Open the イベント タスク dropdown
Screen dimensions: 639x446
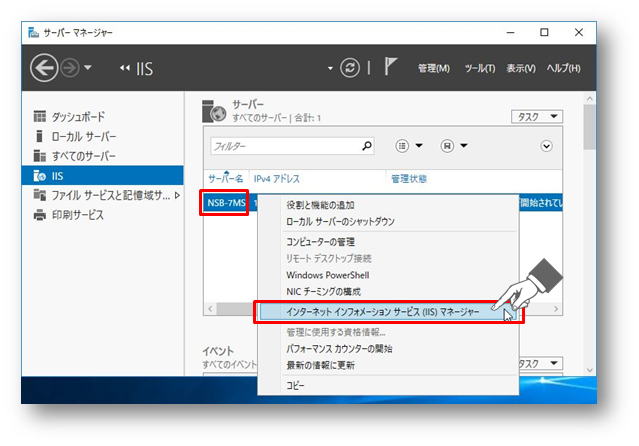click(540, 363)
